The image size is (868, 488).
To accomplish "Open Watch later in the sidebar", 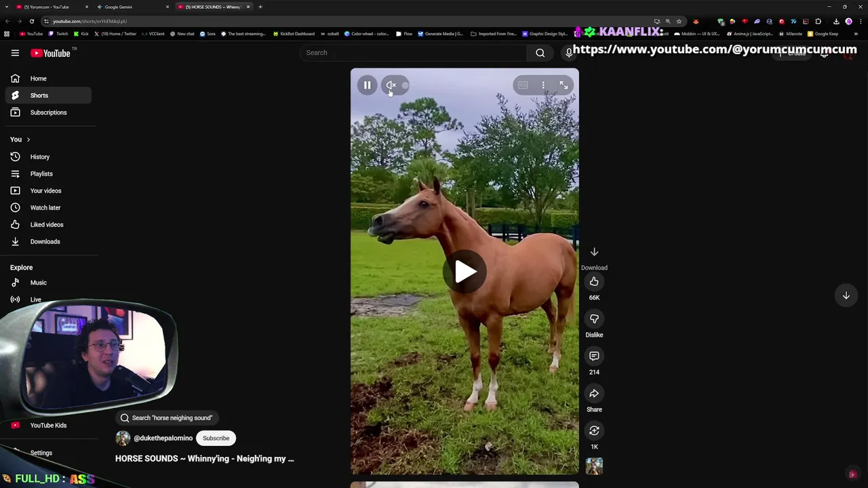I will tap(47, 207).
